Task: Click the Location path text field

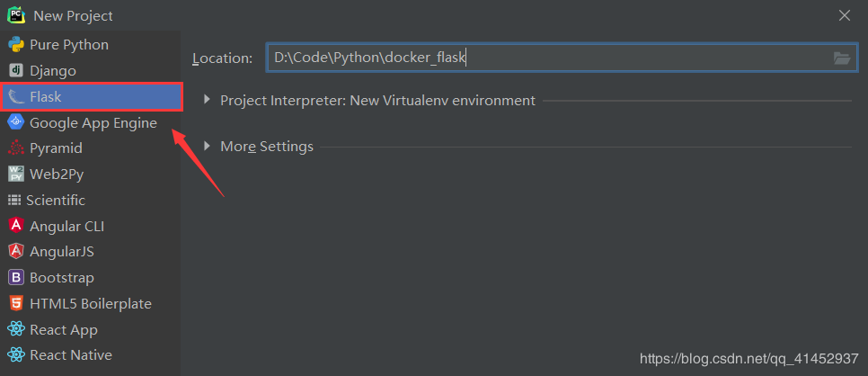Action: (548, 58)
